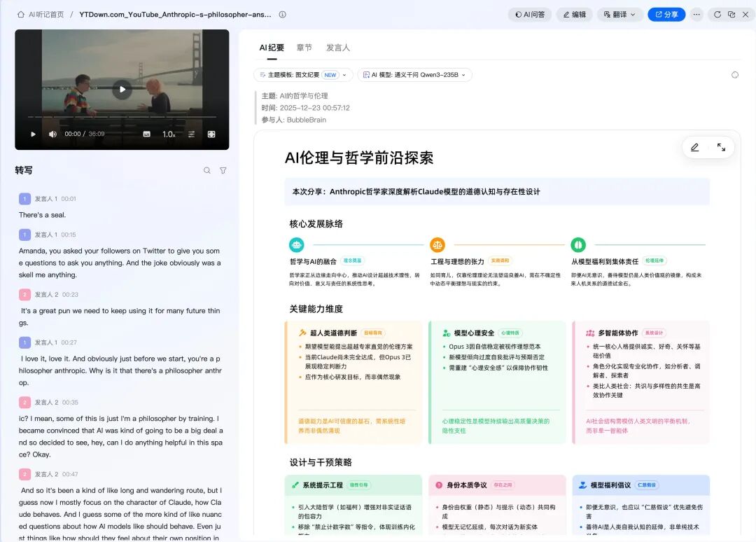Click speaker 2 avatar at 00:35
Screen dimensions: 756x542
pyautogui.click(x=24, y=402)
